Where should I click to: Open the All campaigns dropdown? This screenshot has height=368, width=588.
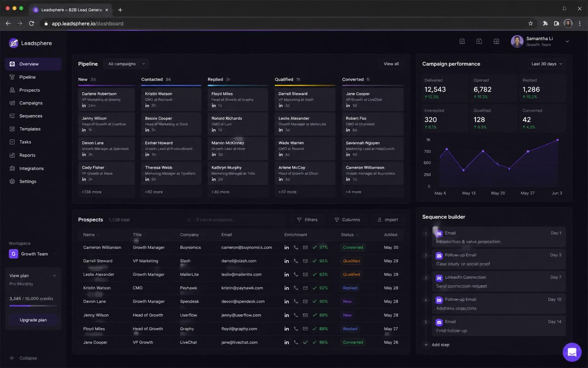[x=126, y=64]
